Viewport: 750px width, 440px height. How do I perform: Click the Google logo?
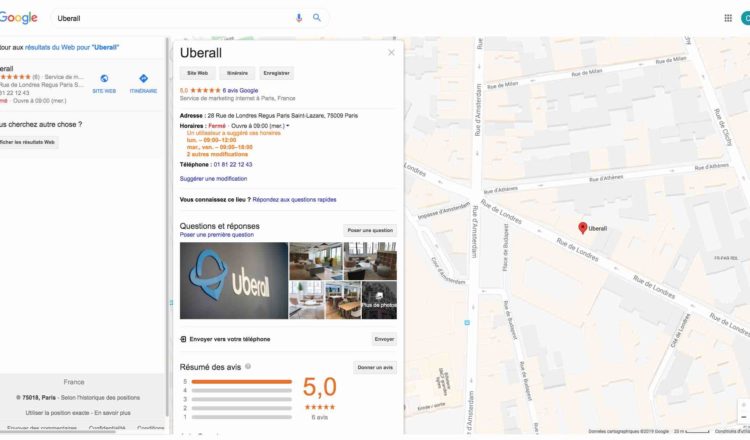18,18
